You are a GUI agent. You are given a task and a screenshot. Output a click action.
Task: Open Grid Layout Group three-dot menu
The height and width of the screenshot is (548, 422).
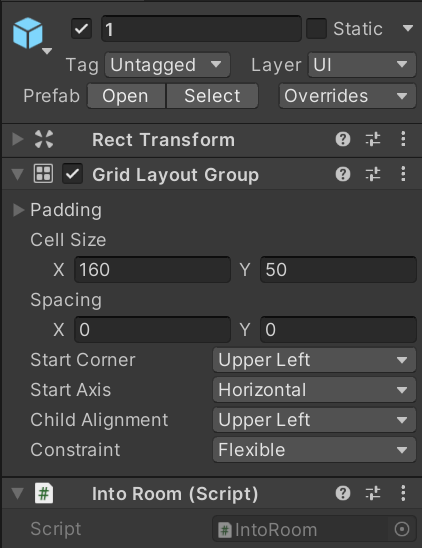[403, 174]
